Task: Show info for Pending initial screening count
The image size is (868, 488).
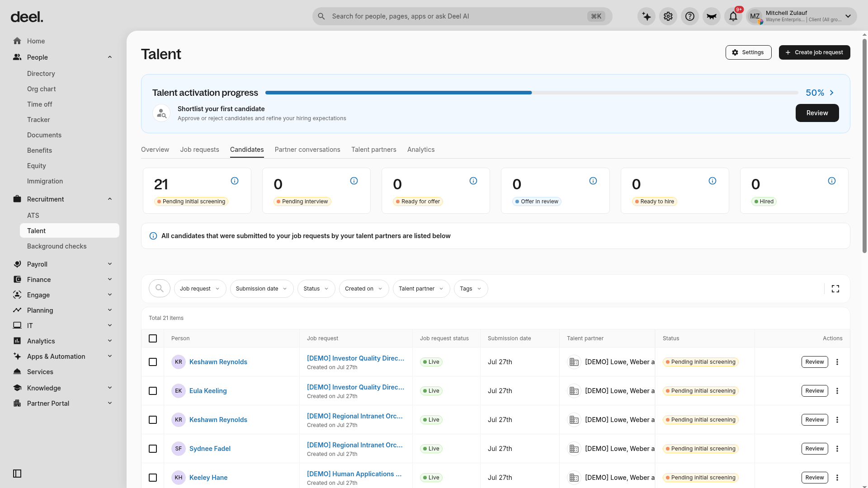Action: pyautogui.click(x=235, y=181)
